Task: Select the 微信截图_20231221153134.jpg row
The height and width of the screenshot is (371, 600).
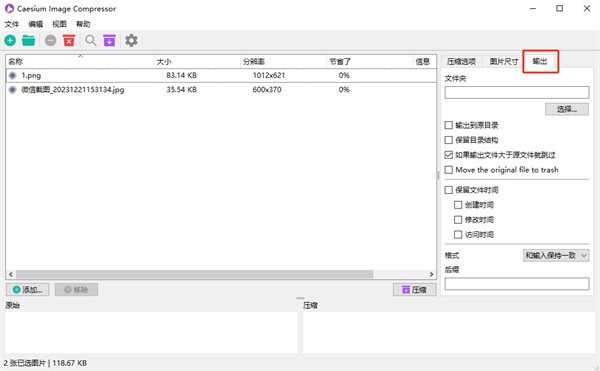Action: tap(221, 89)
